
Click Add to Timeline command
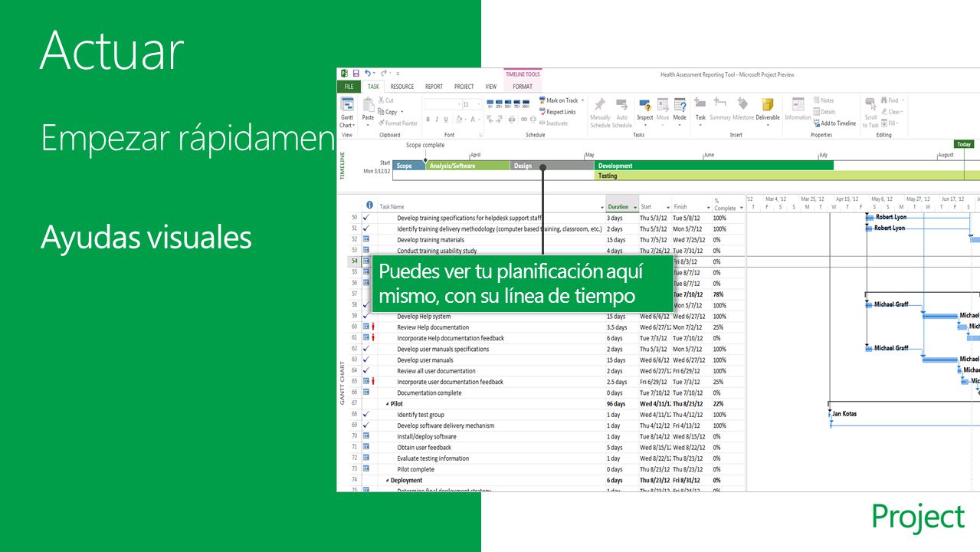834,123
